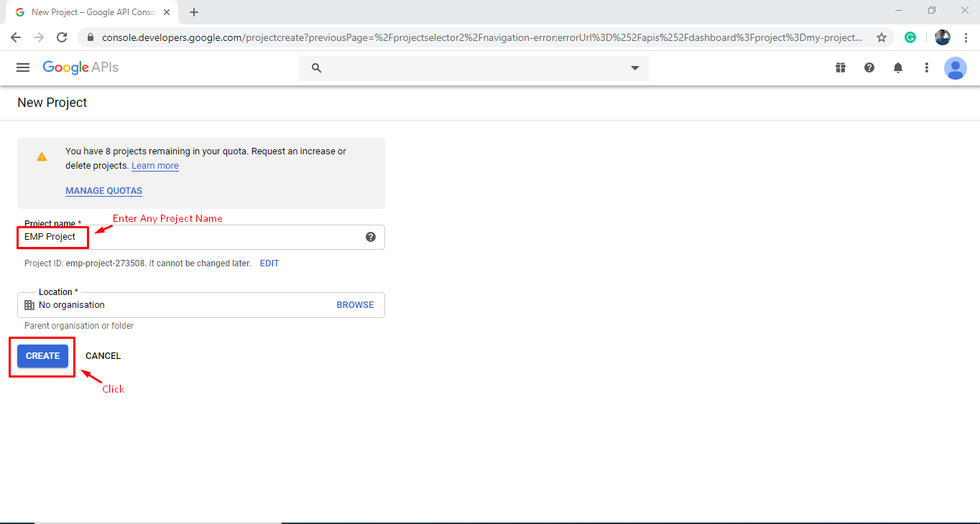980x524 pixels.
Task: Click the Grammarly extension icon
Action: 910,37
